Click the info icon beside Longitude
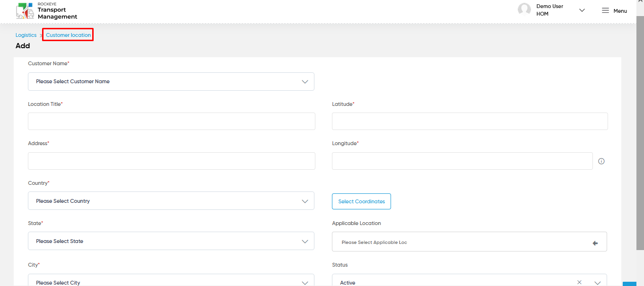Viewport: 644px width, 286px height. (601, 161)
